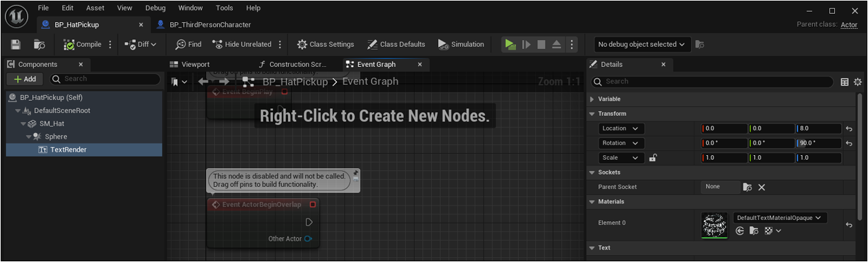Clear Parent Socket with the X icon
The width and height of the screenshot is (868, 262).
click(762, 187)
